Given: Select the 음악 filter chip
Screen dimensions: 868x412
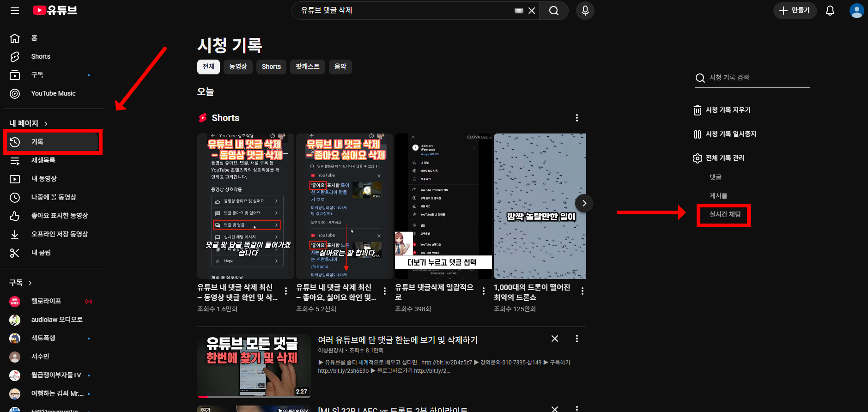Looking at the screenshot, I should (x=340, y=67).
